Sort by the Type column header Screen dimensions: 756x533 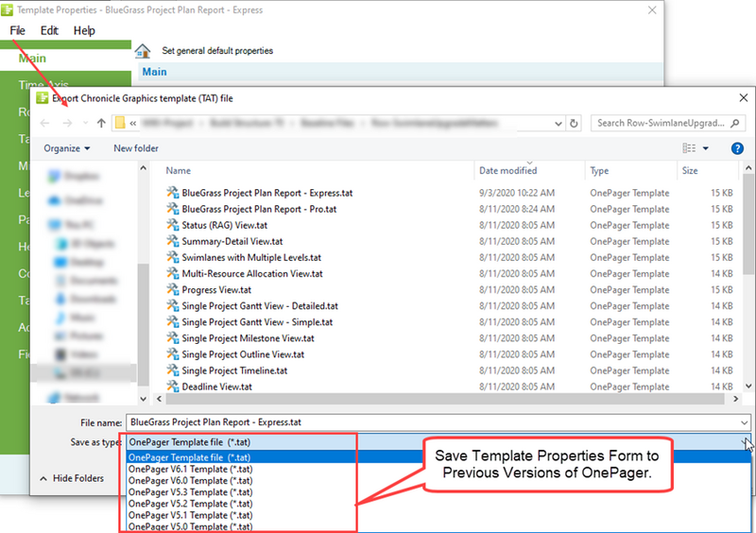point(599,171)
